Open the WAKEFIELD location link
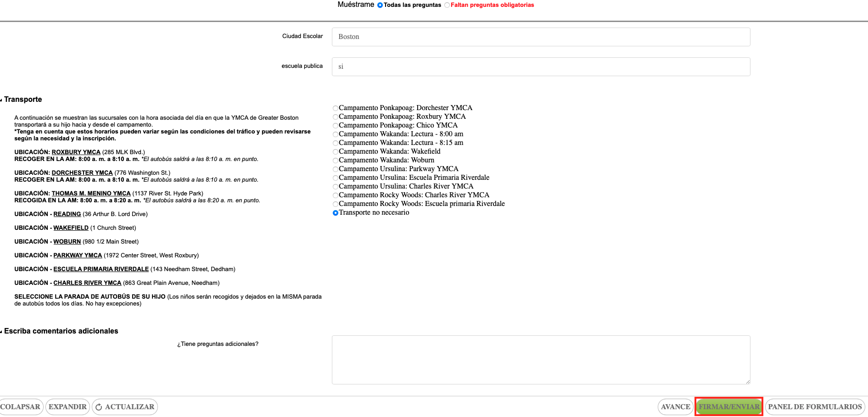This screenshot has width=868, height=417. [71, 228]
